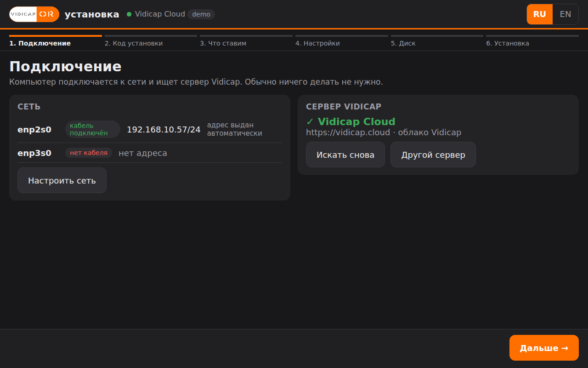Click the green connection status dot
The height and width of the screenshot is (368, 588).
coord(129,14)
